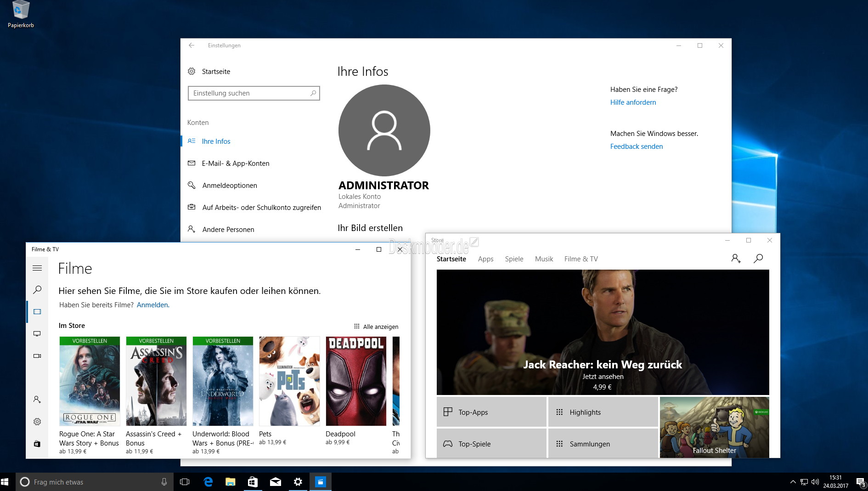Open Deadpool movie poster
The width and height of the screenshot is (868, 491).
pyautogui.click(x=356, y=381)
